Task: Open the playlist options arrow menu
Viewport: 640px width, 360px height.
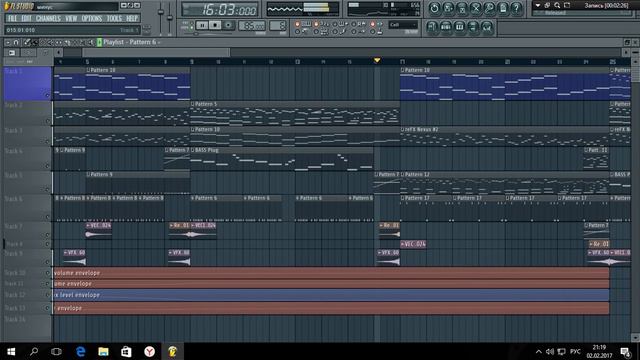Action: coord(8,42)
